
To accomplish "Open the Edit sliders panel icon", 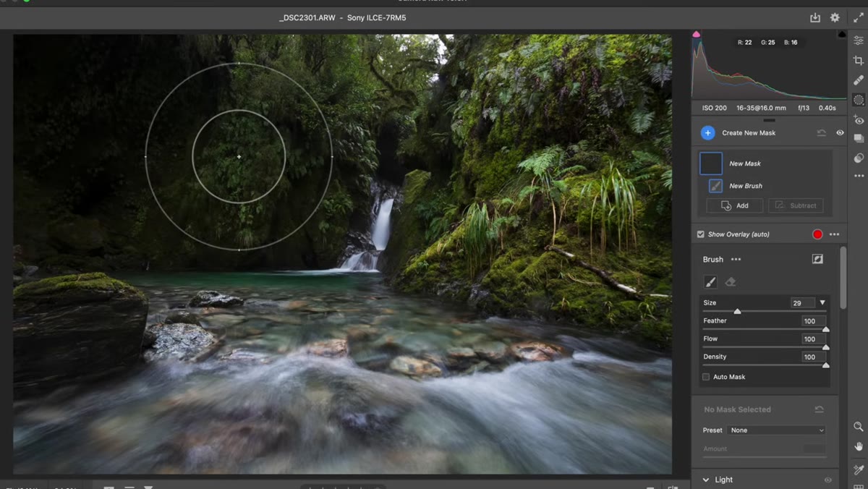I will point(859,41).
